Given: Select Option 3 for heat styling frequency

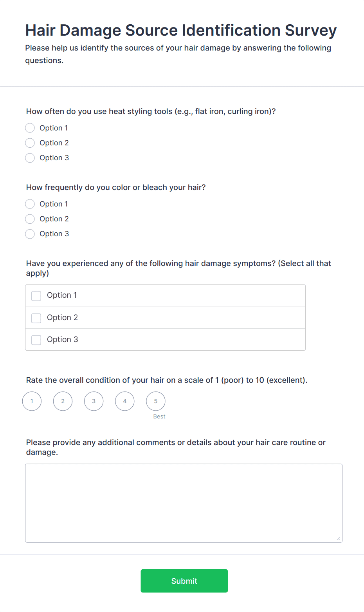Looking at the screenshot, I should (x=30, y=158).
